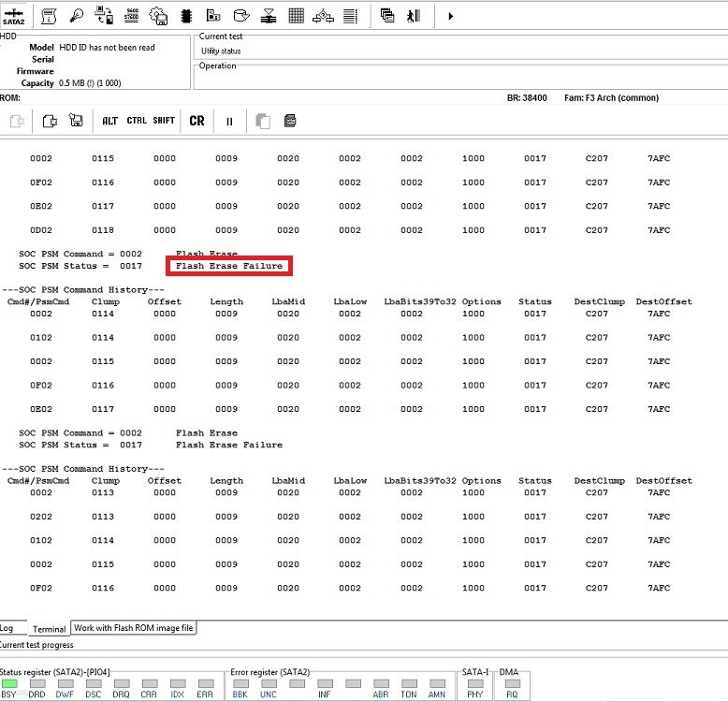Click the ABR error register indicator
Viewport: 728px width, 702px height.
381,683
